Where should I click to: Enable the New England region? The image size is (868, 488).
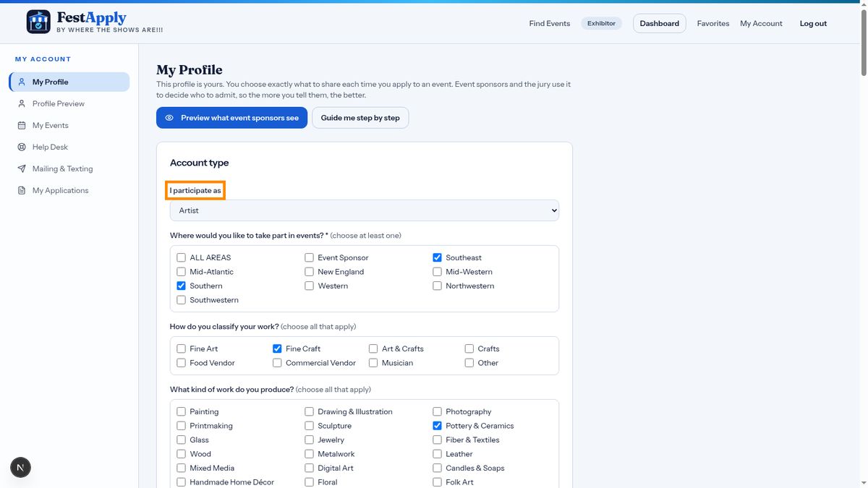tap(310, 272)
